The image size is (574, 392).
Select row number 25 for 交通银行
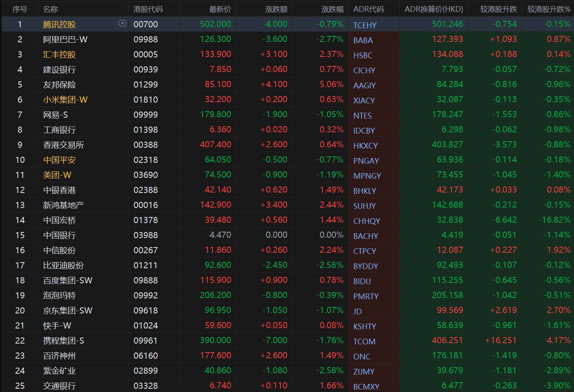coord(20,385)
